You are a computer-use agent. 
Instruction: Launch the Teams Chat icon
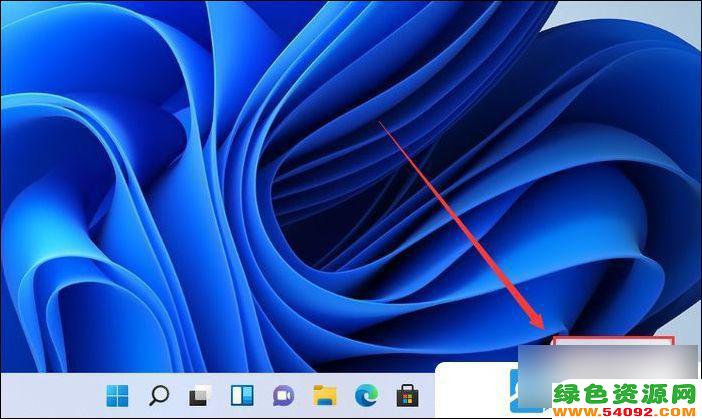click(283, 396)
